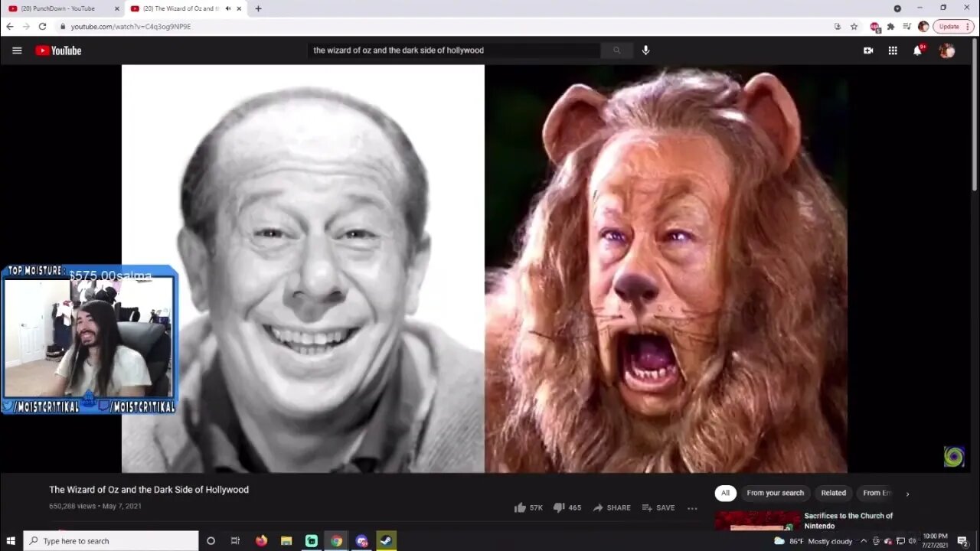Click the YouTube search magnifier button

click(616, 51)
